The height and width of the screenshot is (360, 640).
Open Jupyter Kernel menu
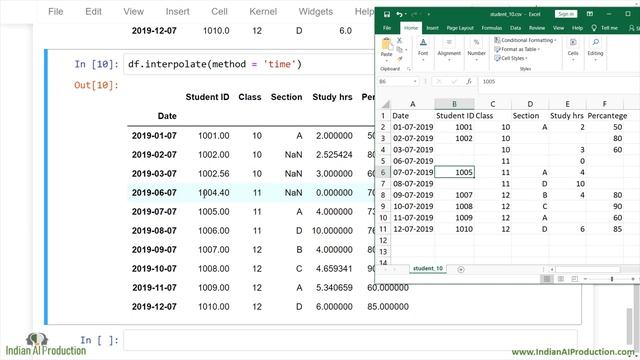pos(263,11)
